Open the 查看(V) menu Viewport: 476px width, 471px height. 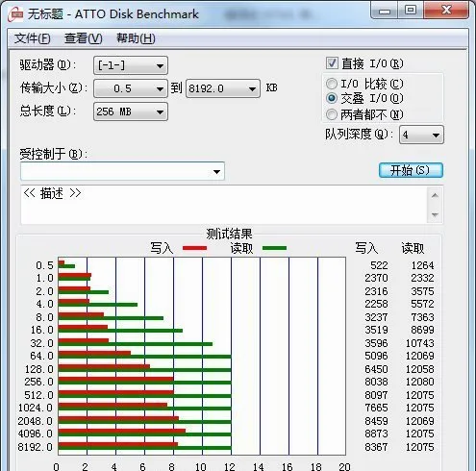(84, 38)
